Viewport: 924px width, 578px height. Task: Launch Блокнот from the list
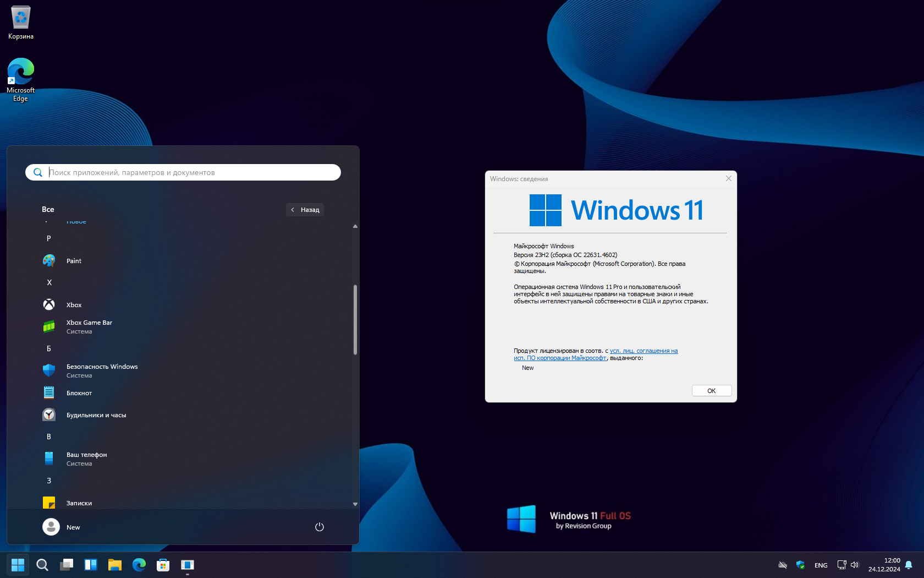click(x=79, y=393)
